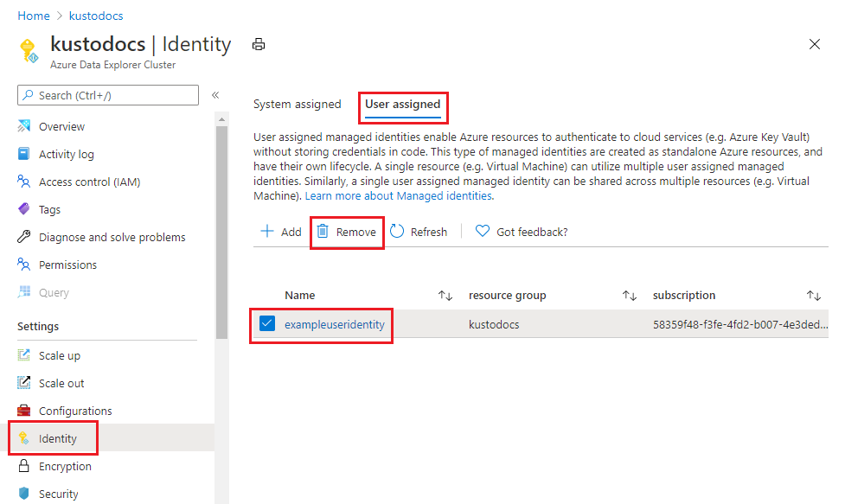Screen dimensions: 845x504
Task: Open Activity log menu item
Action: 67,154
